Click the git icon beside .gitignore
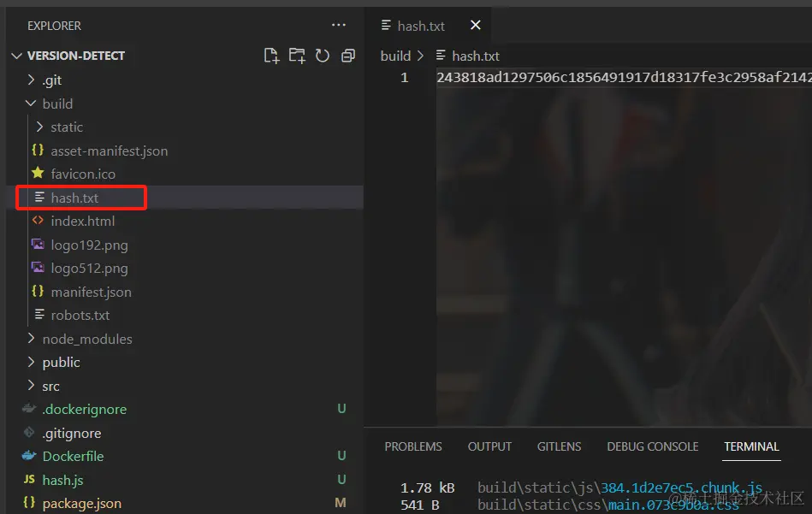The image size is (812, 514). tap(29, 432)
